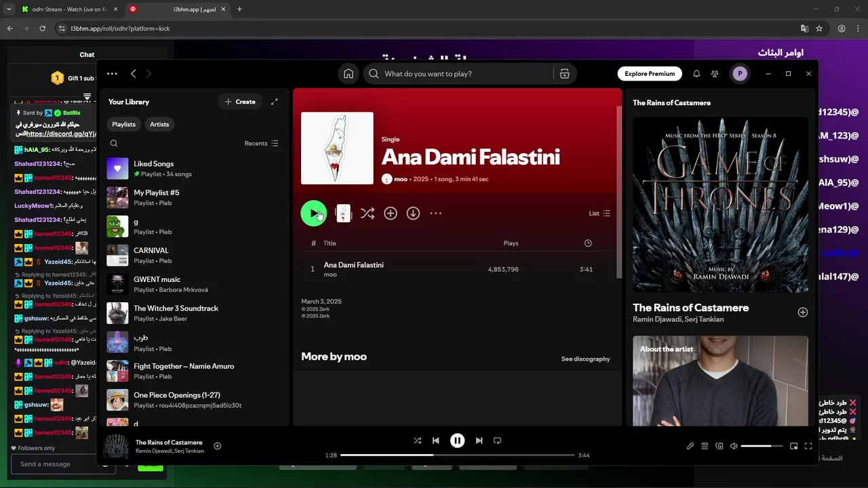Open What's New notifications bell
This screenshot has height=488, width=868.
point(696,74)
